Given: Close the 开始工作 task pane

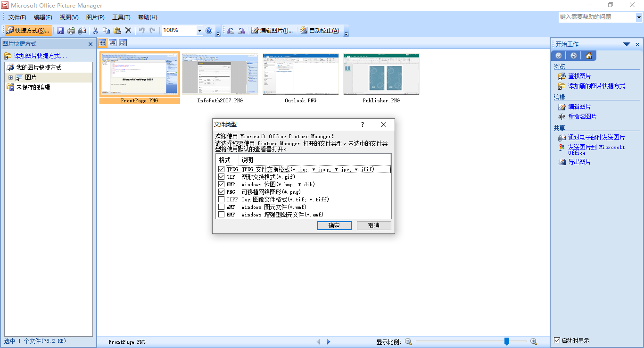Looking at the screenshot, I should point(637,44).
